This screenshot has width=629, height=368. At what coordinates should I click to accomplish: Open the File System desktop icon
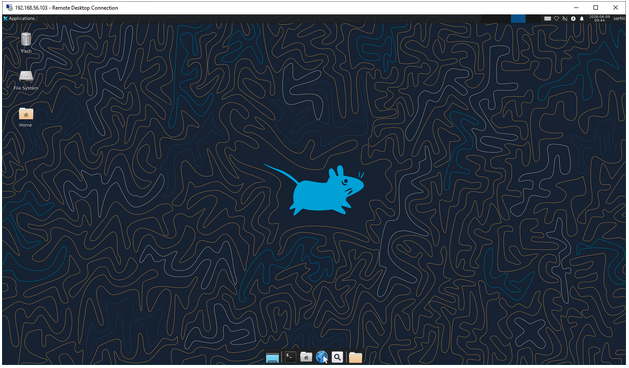[26, 80]
